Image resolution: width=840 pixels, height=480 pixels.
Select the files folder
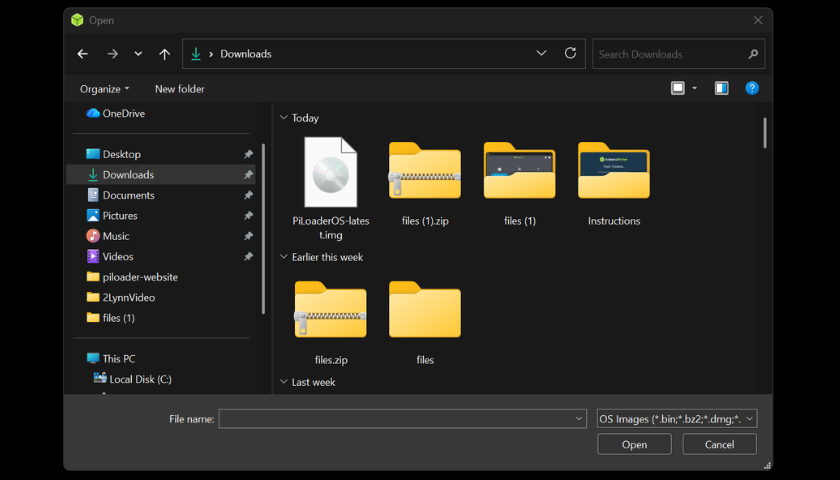coord(425,322)
